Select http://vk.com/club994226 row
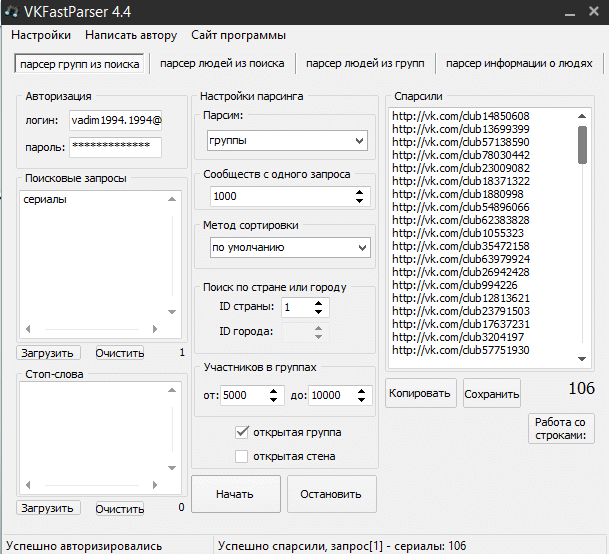 coord(455,285)
